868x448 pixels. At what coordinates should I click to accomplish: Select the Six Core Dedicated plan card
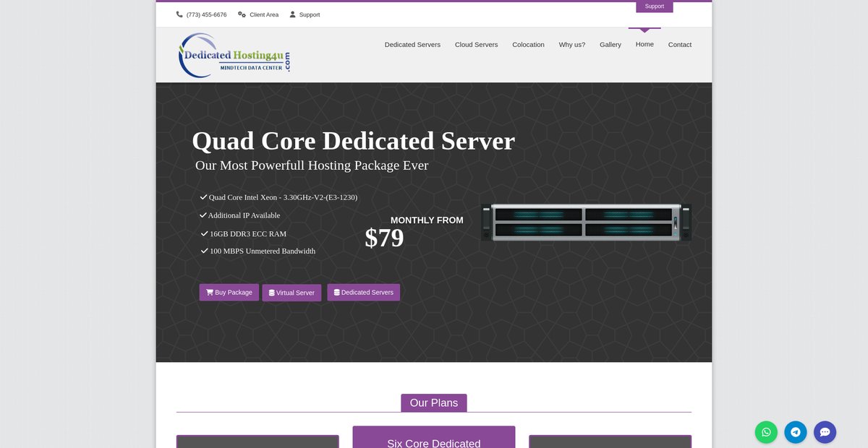pyautogui.click(x=434, y=437)
